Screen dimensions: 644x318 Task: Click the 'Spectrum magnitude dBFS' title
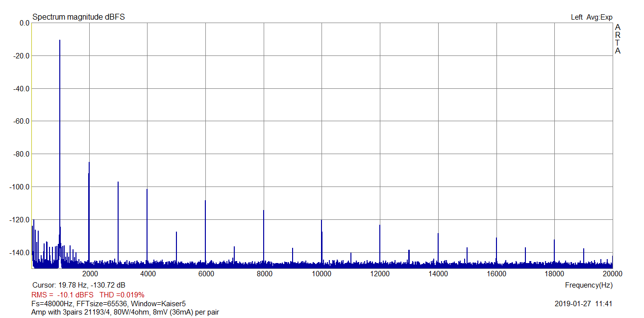(x=78, y=17)
